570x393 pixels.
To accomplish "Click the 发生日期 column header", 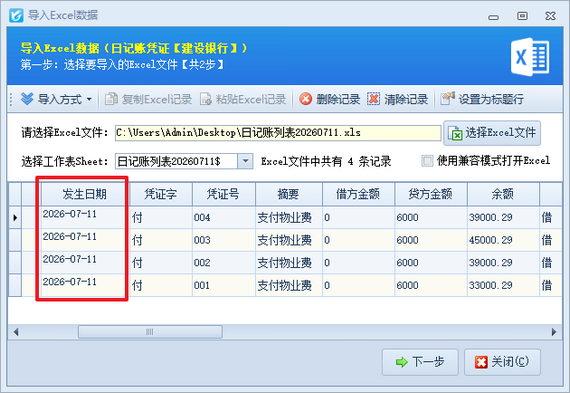I will (x=85, y=194).
